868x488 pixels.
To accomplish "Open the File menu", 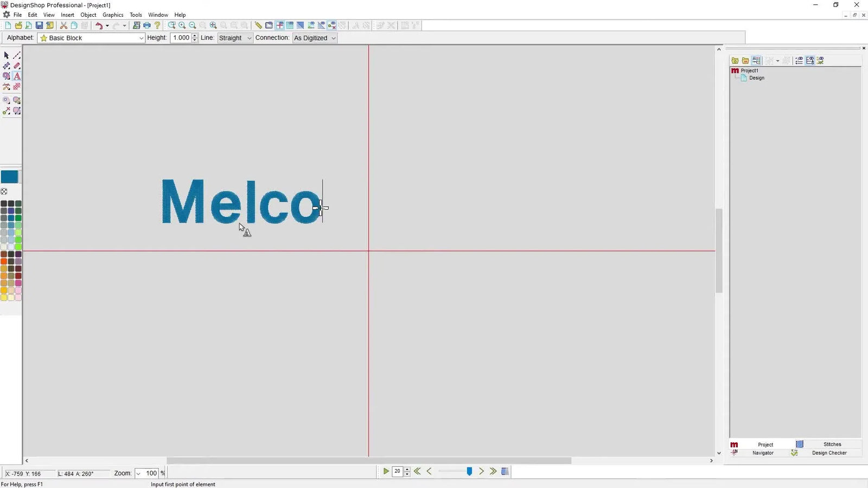I will pyautogui.click(x=17, y=15).
